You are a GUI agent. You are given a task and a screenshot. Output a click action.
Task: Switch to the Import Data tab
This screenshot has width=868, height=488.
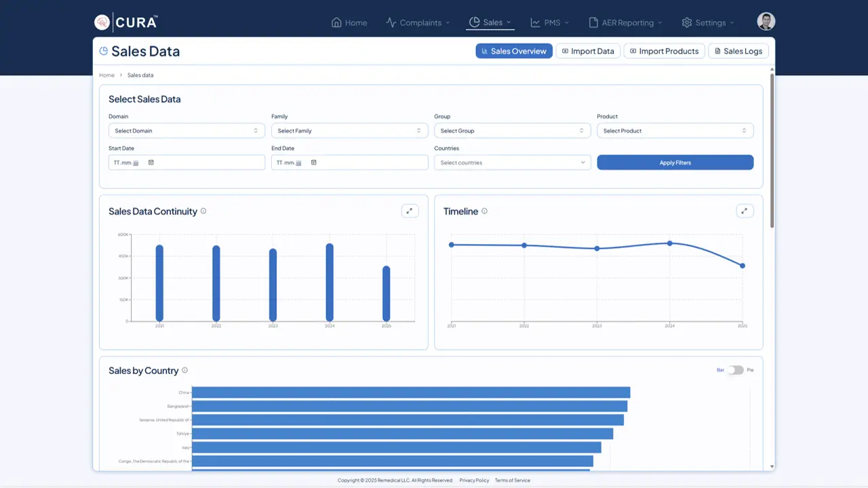tap(588, 51)
